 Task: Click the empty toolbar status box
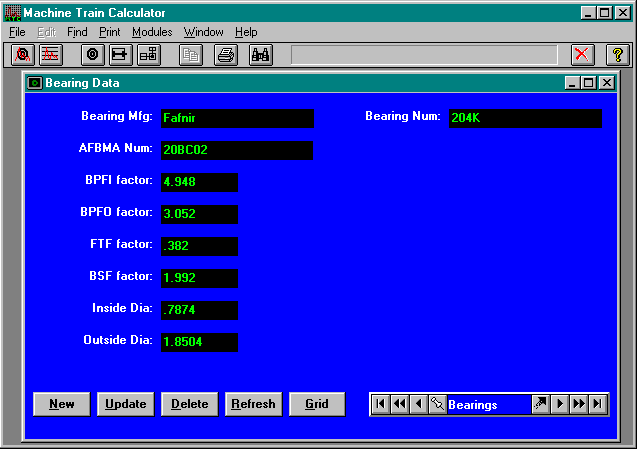pyautogui.click(x=424, y=54)
